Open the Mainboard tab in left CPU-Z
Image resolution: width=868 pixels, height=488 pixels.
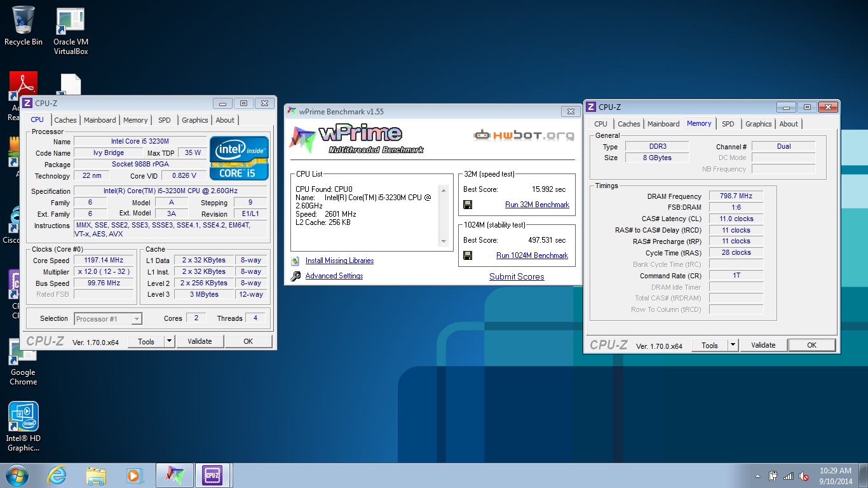(x=100, y=120)
